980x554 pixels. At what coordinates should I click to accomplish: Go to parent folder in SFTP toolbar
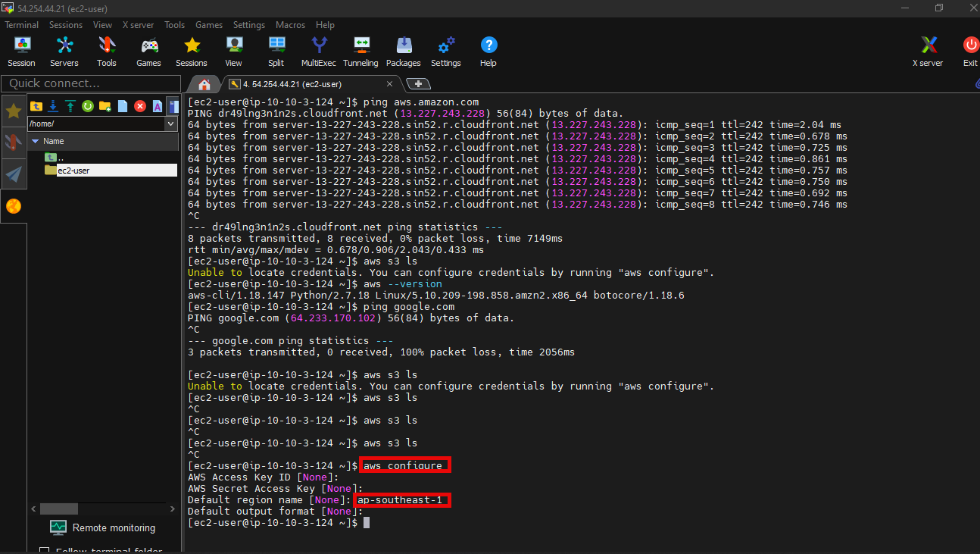pos(36,106)
